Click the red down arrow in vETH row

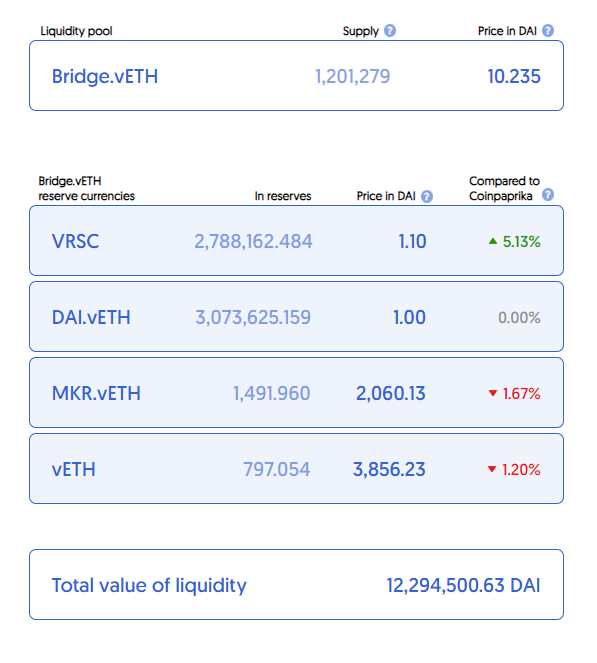coord(492,469)
